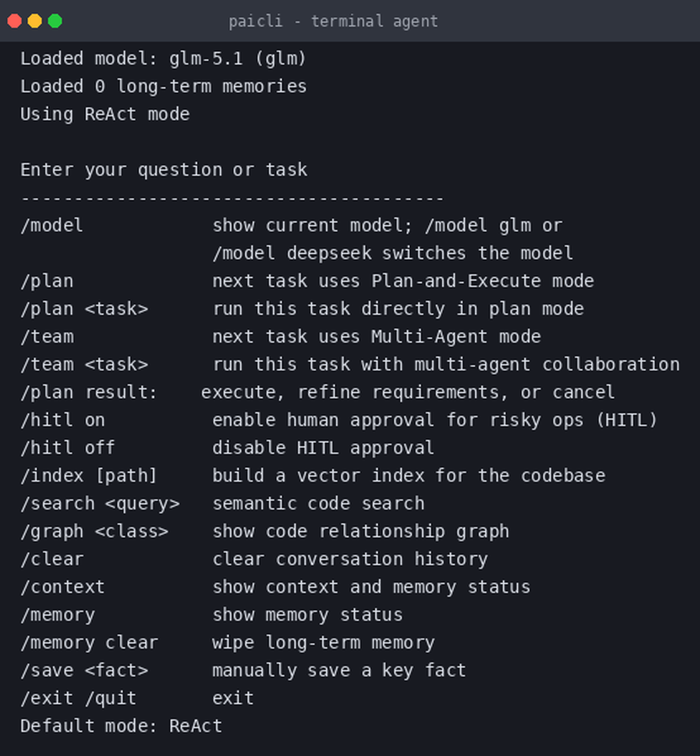Screen dimensions: 700x756
Task: Click the /search <query> command
Action: (x=100, y=503)
